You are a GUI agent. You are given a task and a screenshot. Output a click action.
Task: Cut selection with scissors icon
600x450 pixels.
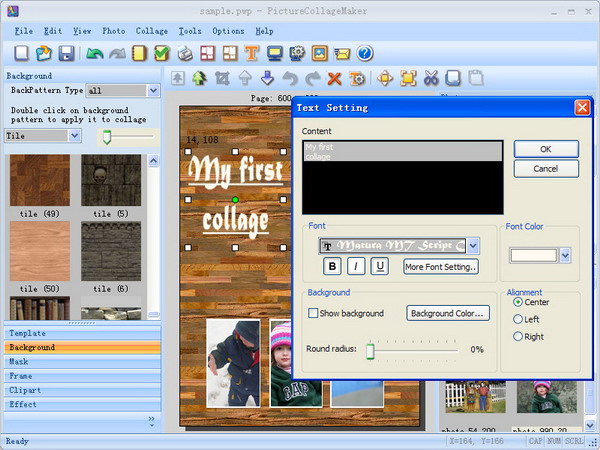(431, 78)
